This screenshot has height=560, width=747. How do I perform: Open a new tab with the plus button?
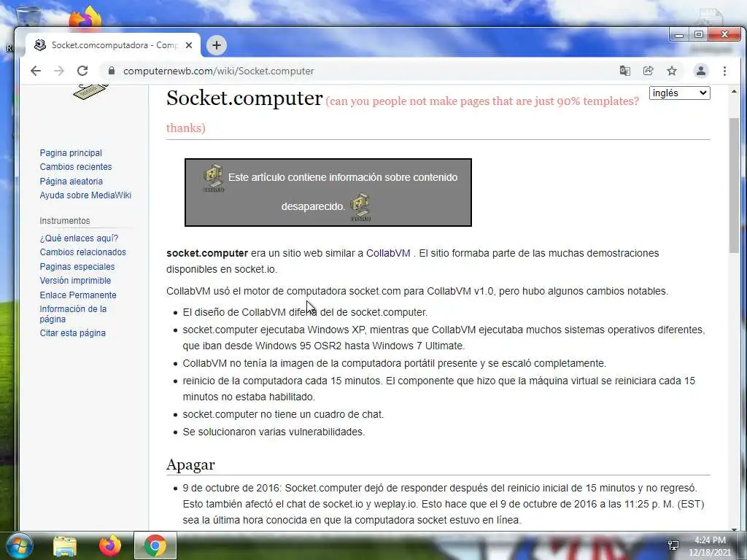point(217,45)
